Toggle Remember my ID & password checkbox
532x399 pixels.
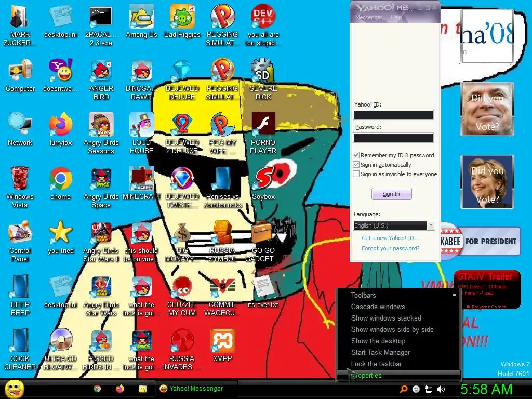pyautogui.click(x=356, y=155)
